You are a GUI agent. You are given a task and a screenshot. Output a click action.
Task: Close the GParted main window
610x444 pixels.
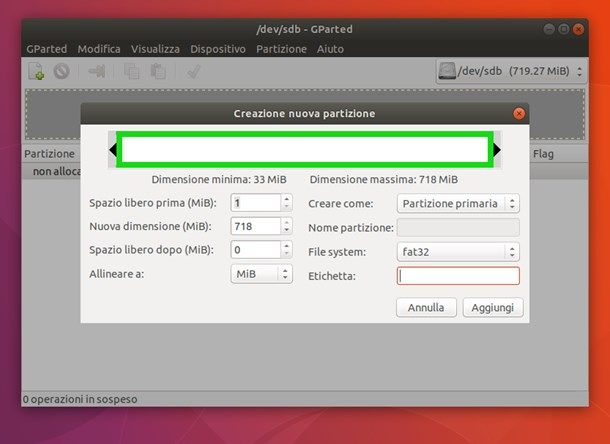tap(578, 29)
